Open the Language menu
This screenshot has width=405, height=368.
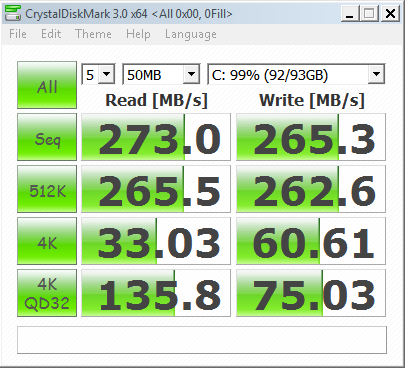point(191,34)
